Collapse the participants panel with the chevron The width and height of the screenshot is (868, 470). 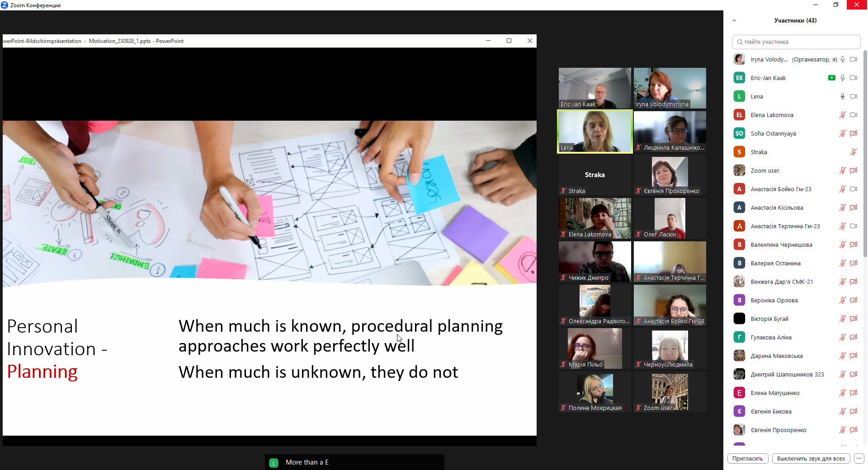(x=734, y=20)
